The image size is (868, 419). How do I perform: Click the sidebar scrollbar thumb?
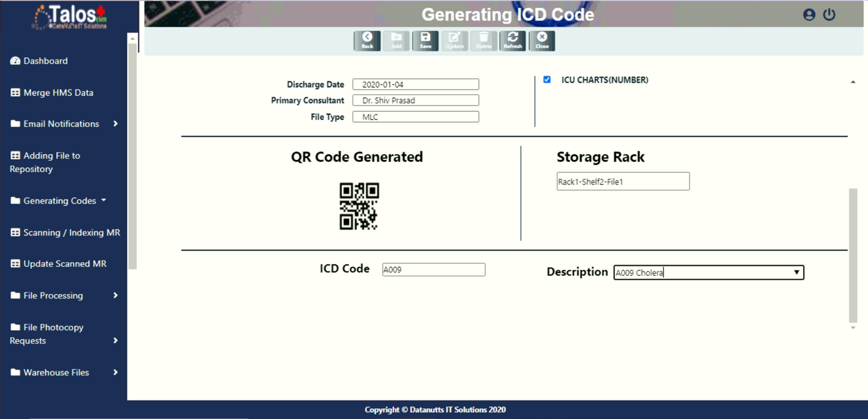pyautogui.click(x=133, y=157)
